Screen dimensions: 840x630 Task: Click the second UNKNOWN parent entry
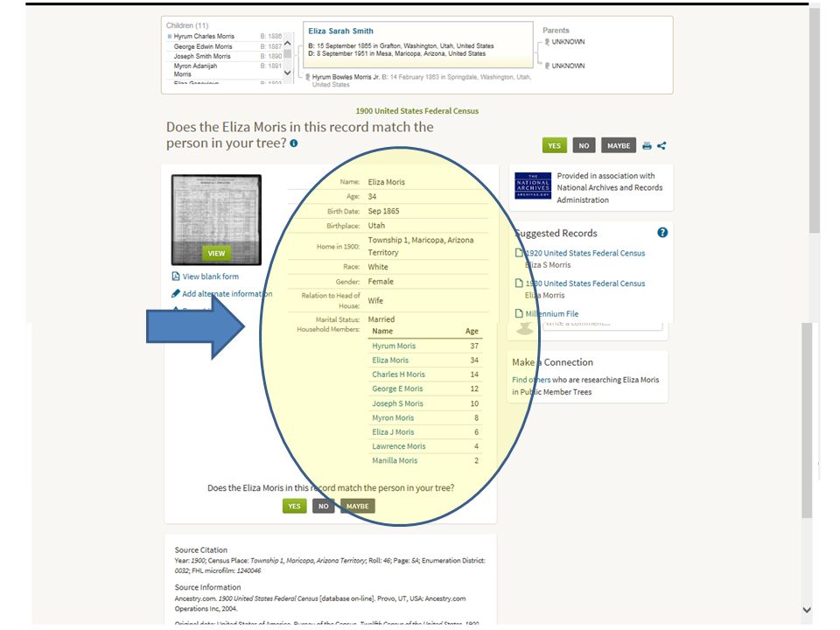click(568, 66)
